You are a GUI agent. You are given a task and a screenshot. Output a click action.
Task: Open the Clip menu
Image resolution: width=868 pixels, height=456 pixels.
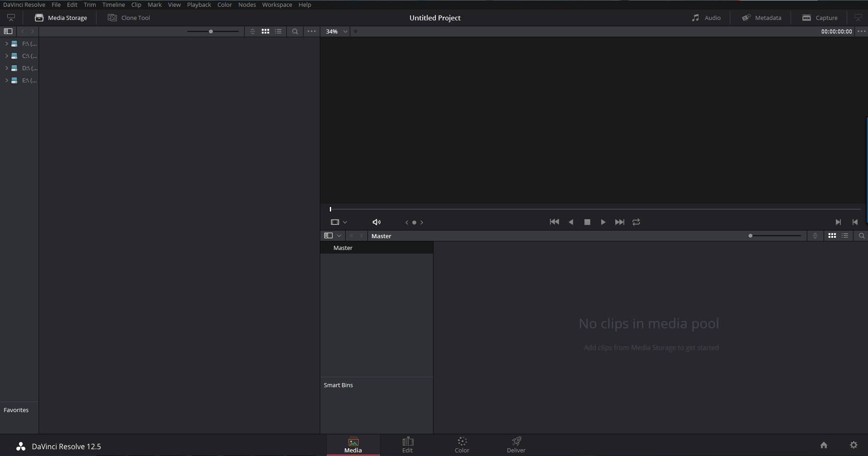(x=136, y=5)
